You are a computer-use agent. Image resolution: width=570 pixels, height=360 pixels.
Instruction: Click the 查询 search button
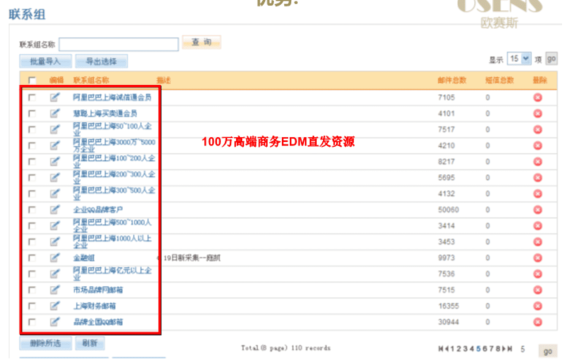pos(201,42)
